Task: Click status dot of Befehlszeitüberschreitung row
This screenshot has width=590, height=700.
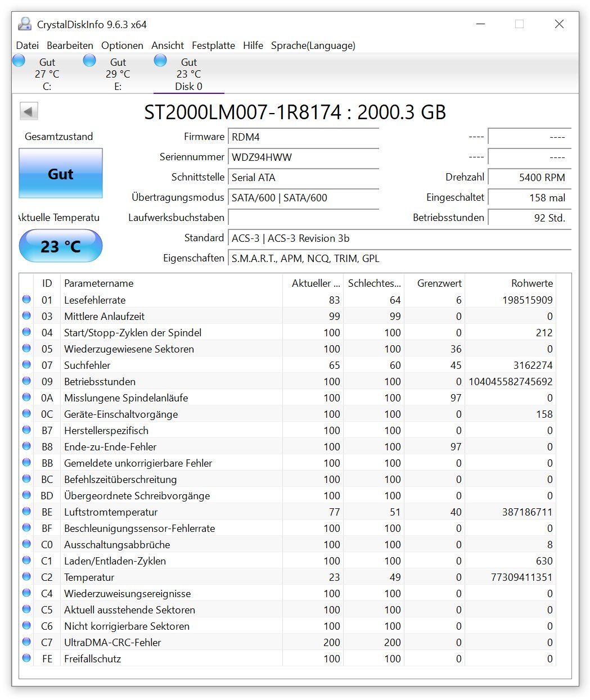Action: point(26,479)
